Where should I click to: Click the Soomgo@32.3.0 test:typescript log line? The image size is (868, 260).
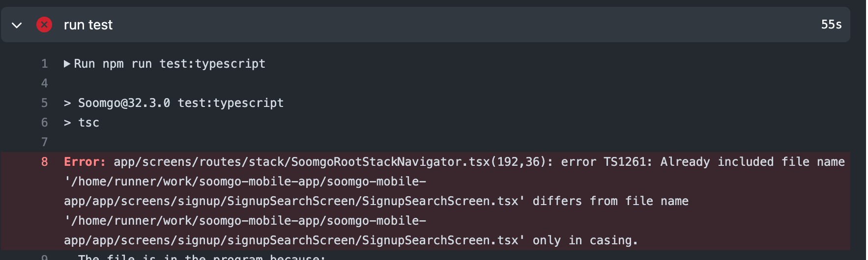pos(181,103)
